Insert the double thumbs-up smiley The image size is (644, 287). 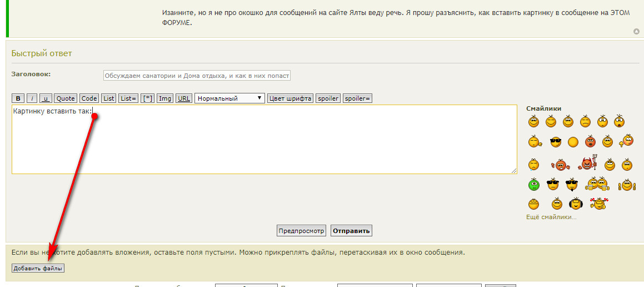coord(626,184)
